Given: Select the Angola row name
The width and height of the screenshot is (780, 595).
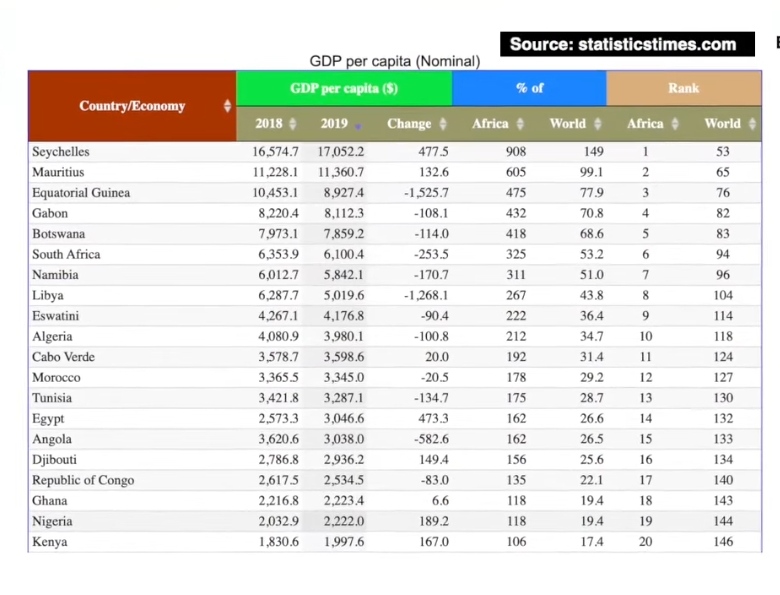Looking at the screenshot, I should [52, 439].
